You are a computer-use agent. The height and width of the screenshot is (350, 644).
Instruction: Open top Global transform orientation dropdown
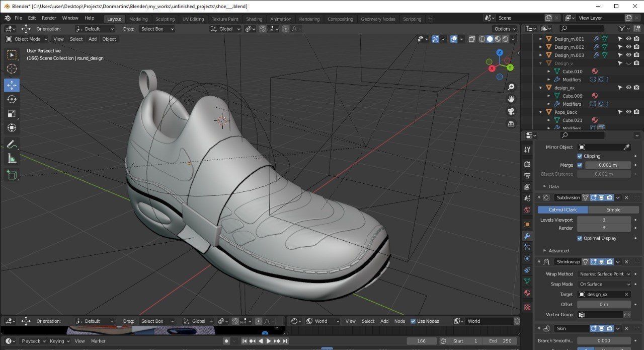[225, 29]
